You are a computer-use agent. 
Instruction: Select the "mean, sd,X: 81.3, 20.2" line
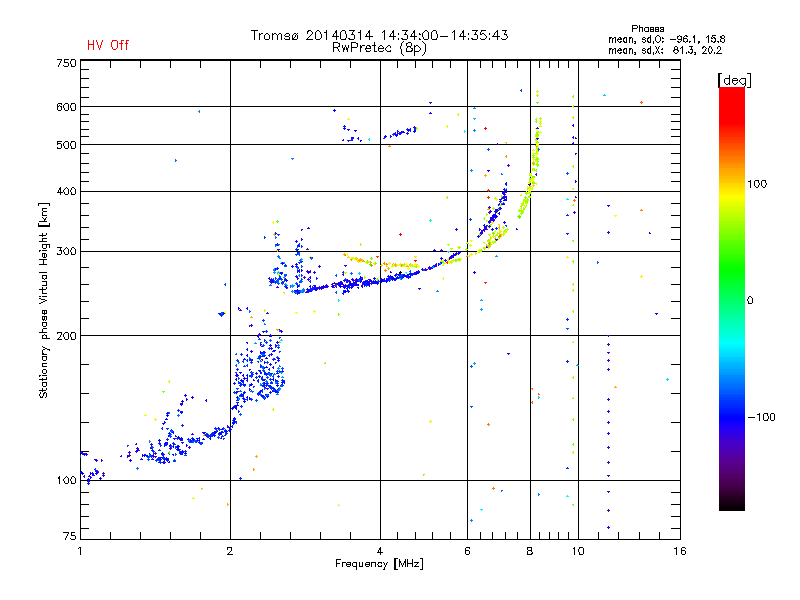pyautogui.click(x=665, y=50)
